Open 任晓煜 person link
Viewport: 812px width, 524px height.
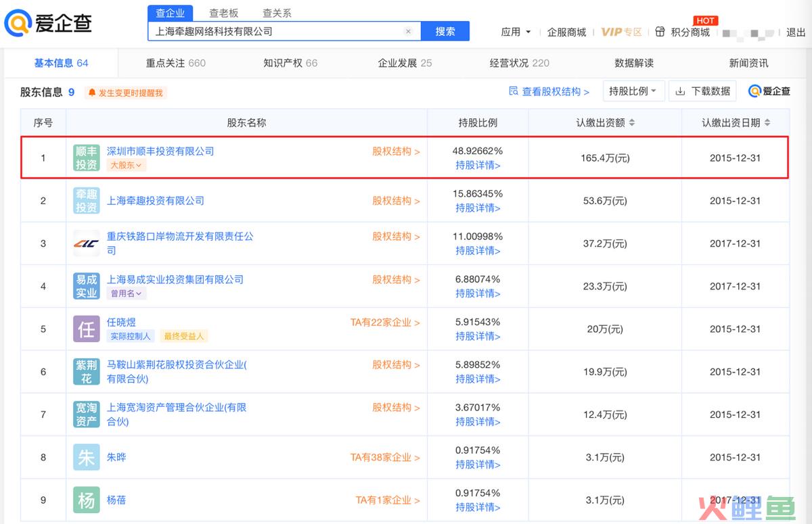click(121, 323)
